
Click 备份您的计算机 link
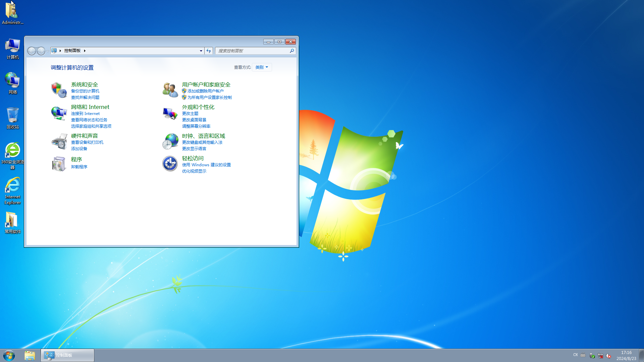click(85, 91)
